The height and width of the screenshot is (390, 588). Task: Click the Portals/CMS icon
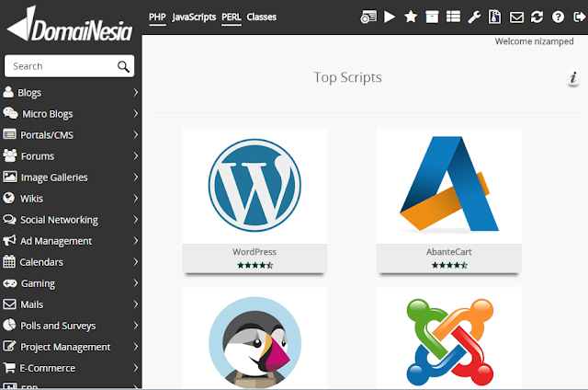9,134
